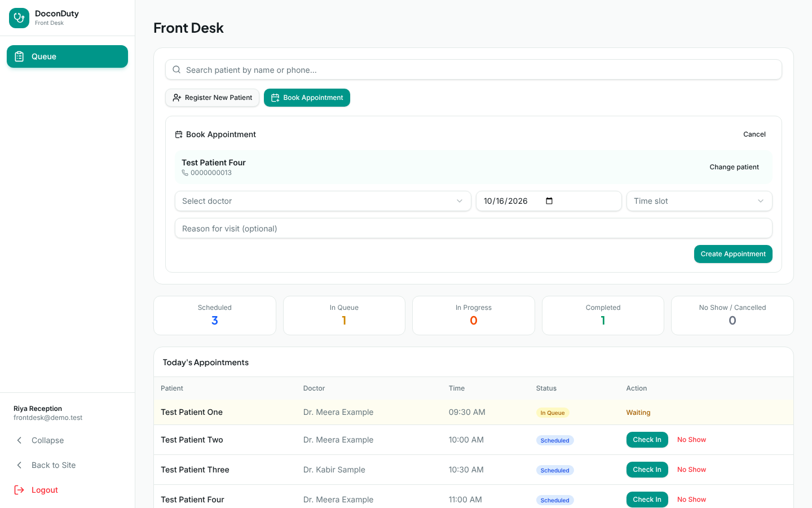Select the No Show / Cancelled card

point(732,316)
